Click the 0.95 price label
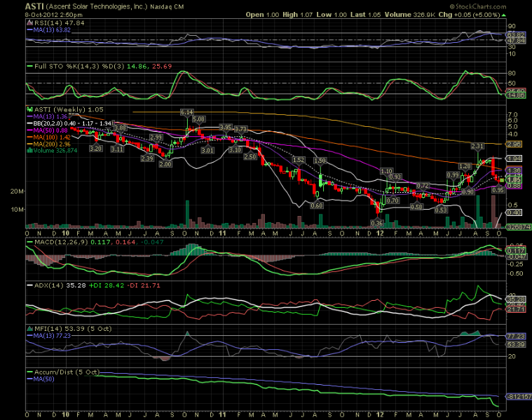The height and width of the screenshot is (420, 532). click(498, 190)
